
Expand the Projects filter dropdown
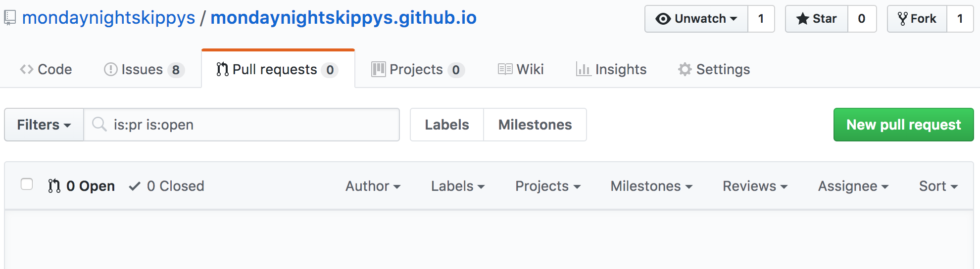click(548, 186)
